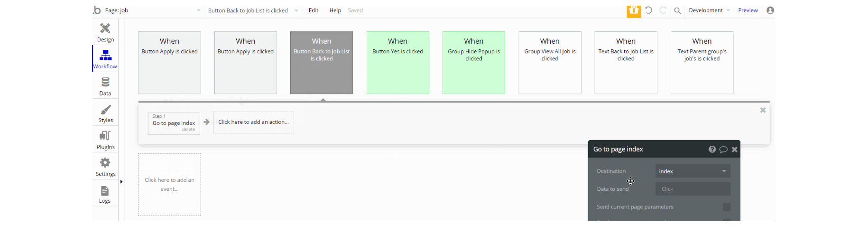Click the search magnifier icon
Image resolution: width=868 pixels, height=226 pixels.
pos(678,10)
